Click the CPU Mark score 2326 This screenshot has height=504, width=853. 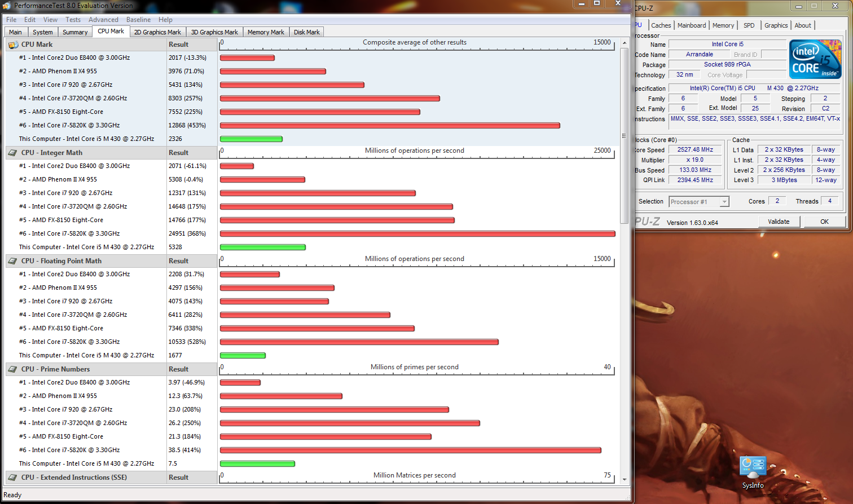pyautogui.click(x=175, y=139)
